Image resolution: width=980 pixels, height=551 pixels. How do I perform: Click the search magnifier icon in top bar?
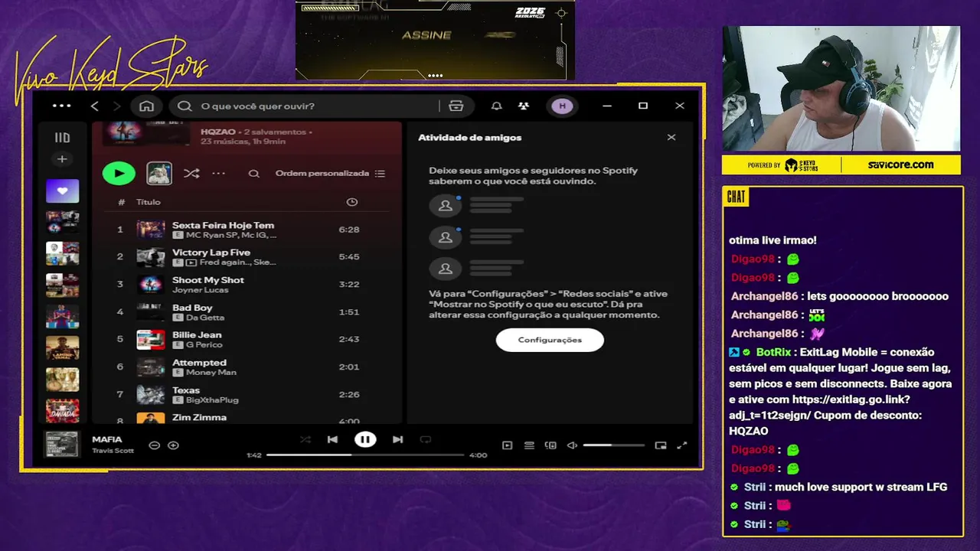click(185, 106)
